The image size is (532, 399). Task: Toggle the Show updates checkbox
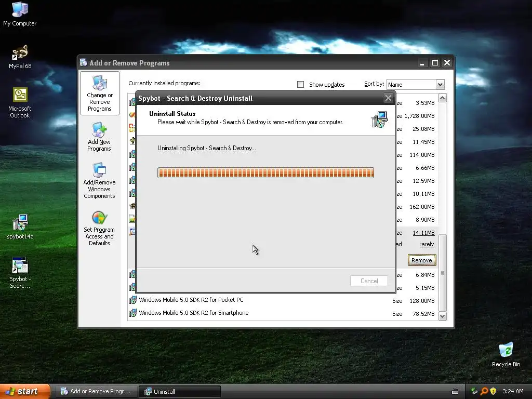(300, 85)
